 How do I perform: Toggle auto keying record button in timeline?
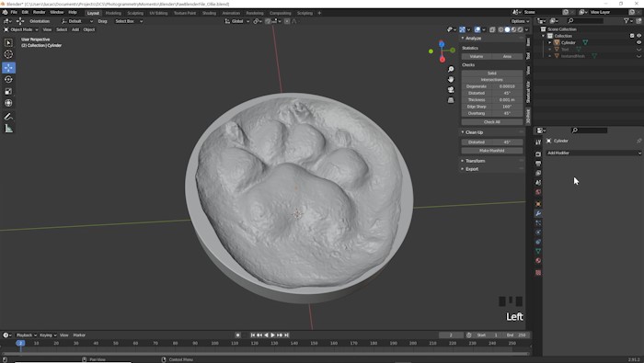pos(237,335)
